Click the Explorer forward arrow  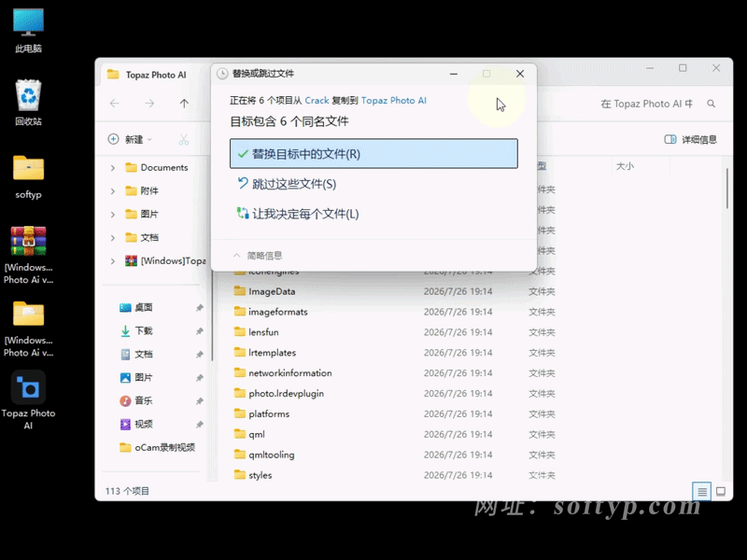point(149,104)
